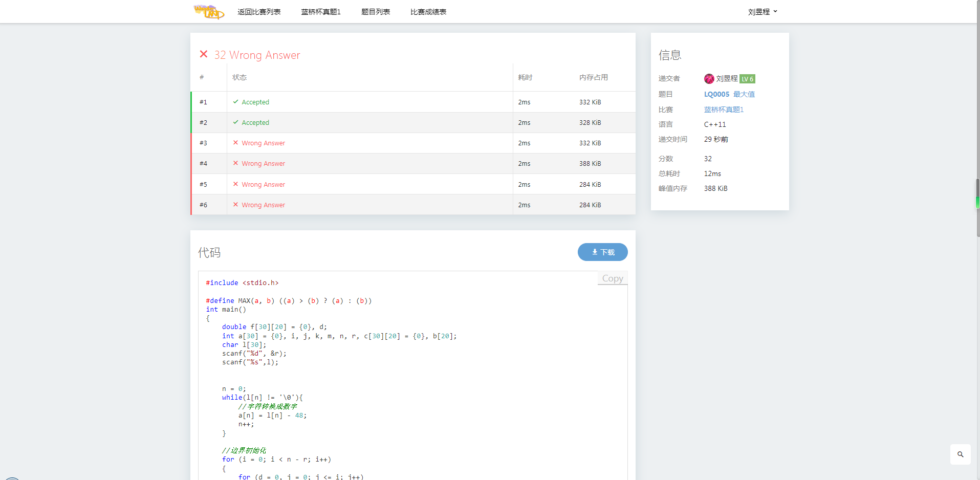Copy the code with the Copy button
The height and width of the screenshot is (480, 980).
[612, 278]
